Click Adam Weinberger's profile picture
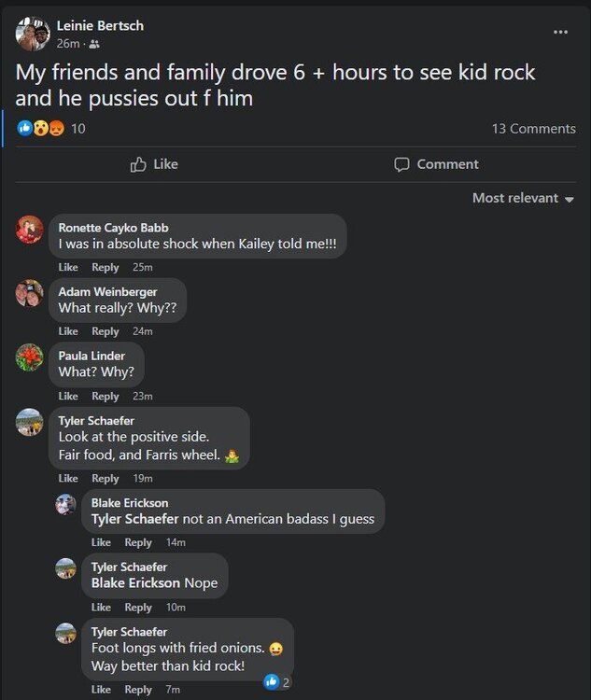Viewport: 591px width, 700px height. coord(30,293)
